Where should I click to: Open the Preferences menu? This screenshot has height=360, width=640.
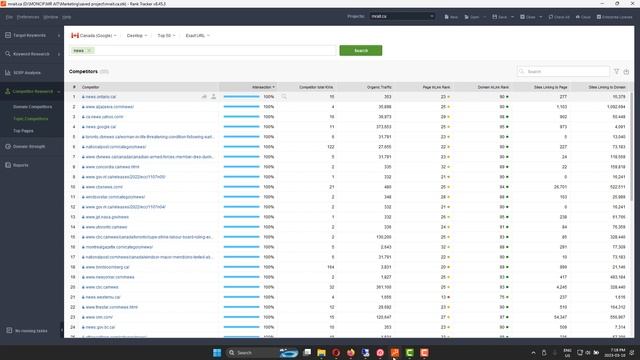[x=28, y=17]
